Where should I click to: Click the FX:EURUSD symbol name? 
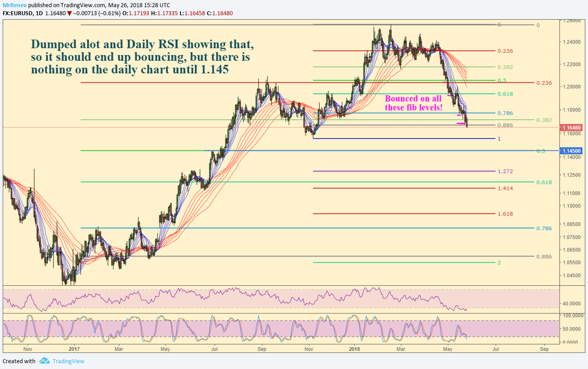(17, 13)
